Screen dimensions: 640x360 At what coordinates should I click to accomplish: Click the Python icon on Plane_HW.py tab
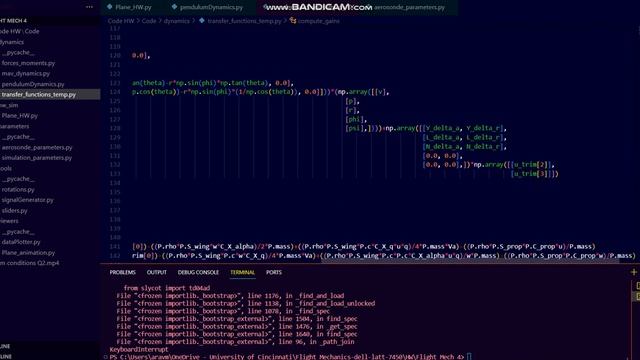pos(109,7)
